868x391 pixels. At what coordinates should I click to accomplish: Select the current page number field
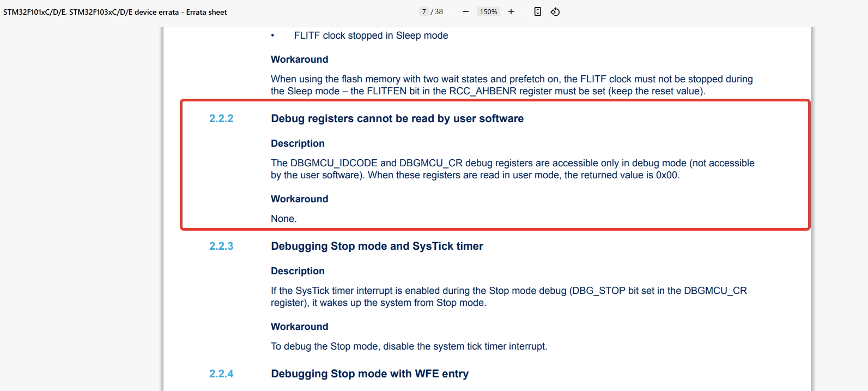click(424, 11)
